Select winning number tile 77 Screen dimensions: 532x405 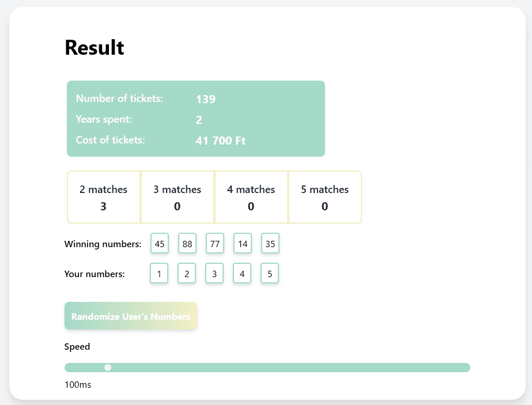(x=215, y=243)
